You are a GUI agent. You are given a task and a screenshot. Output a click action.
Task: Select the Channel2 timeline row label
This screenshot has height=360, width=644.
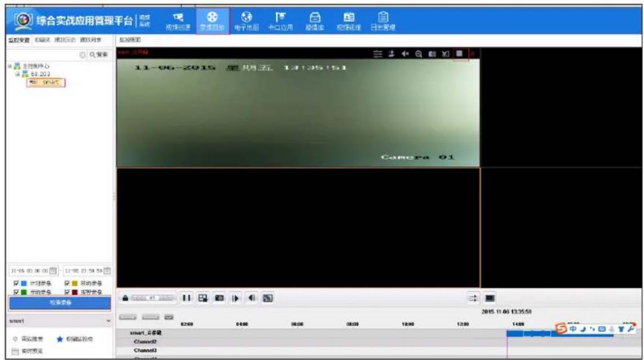pos(145,342)
